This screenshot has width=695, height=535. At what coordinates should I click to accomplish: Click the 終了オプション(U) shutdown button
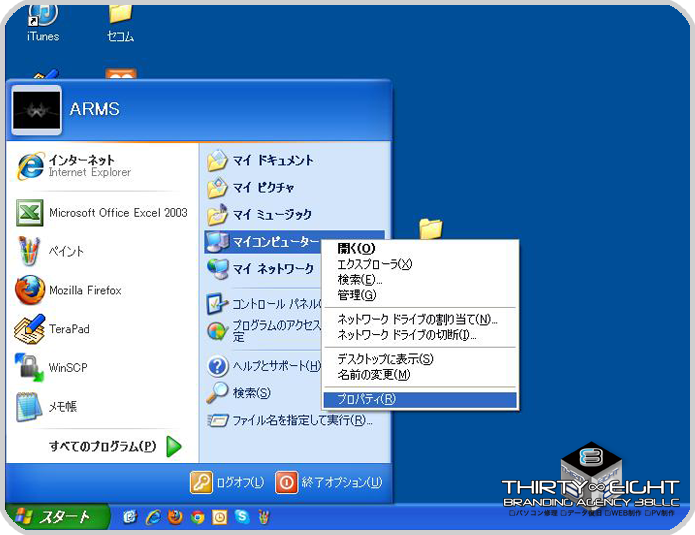(x=328, y=482)
